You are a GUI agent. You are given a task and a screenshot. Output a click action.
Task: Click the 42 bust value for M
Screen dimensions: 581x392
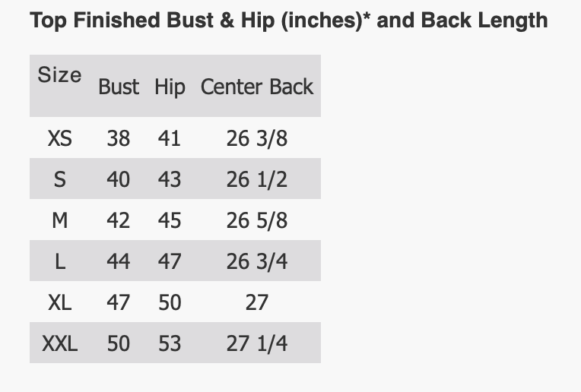(119, 220)
